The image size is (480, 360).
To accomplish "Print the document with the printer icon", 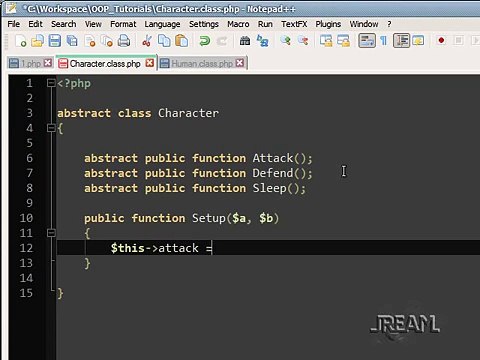I will click(x=124, y=41).
